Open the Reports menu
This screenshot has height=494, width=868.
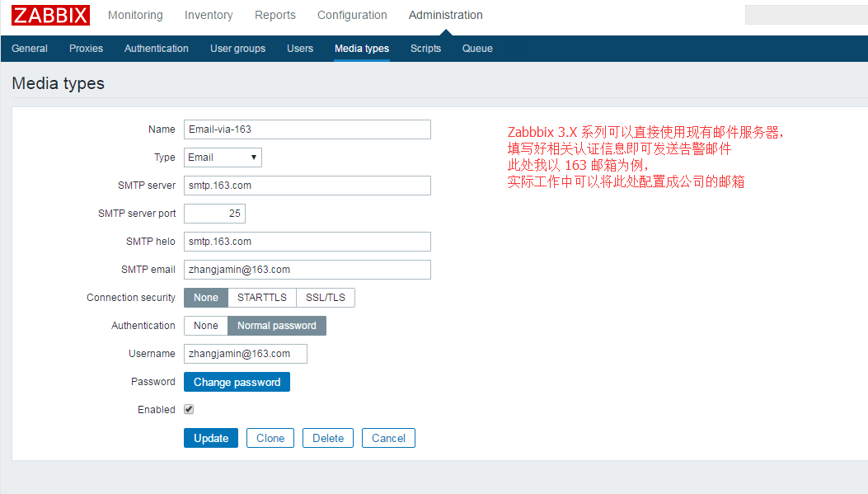point(275,15)
